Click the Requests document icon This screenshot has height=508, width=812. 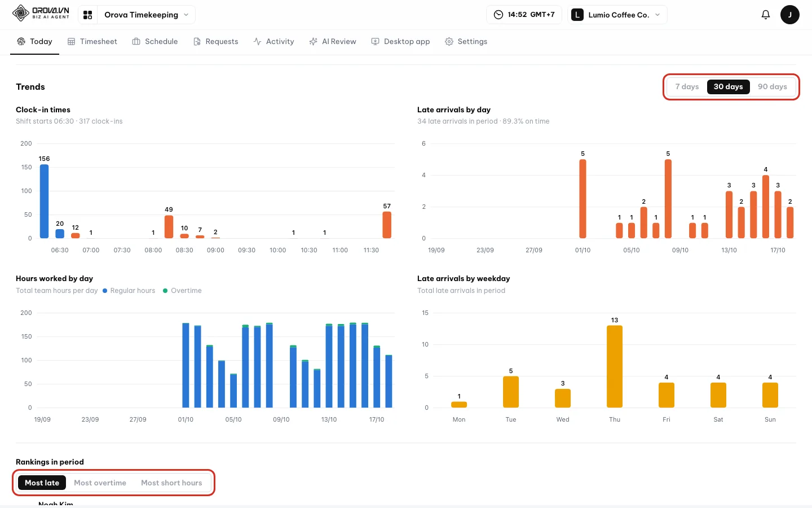pos(197,42)
